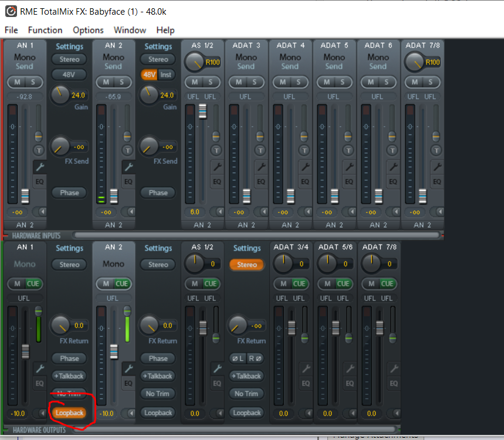Disable Loopback on AN 1 output

pos(69,413)
